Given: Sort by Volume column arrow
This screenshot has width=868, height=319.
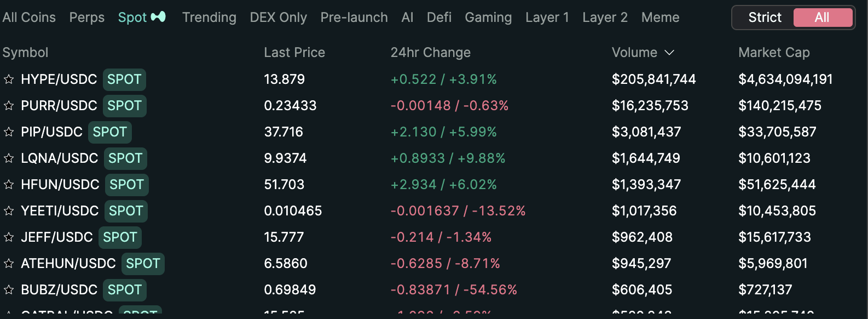Looking at the screenshot, I should [x=669, y=53].
